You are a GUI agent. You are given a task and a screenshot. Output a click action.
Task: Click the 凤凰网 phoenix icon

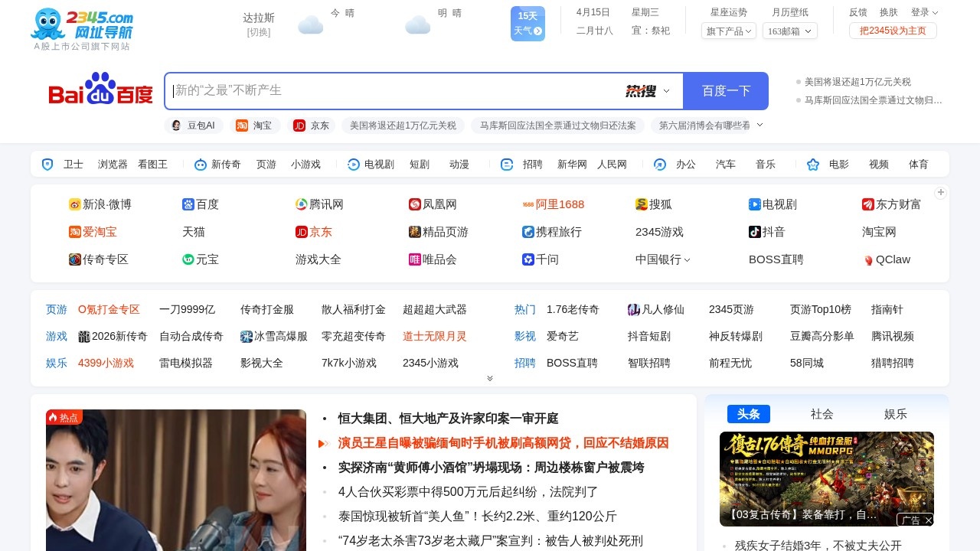click(x=415, y=204)
